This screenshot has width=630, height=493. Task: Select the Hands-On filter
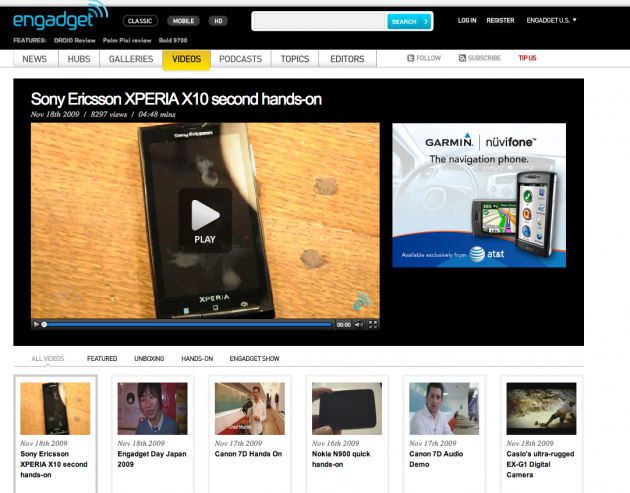[197, 359]
